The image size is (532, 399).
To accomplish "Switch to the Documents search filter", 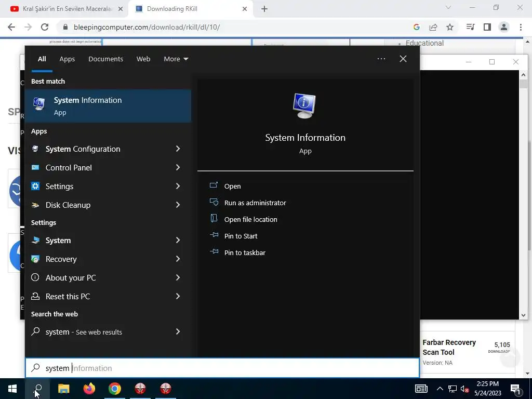I will 105,59.
